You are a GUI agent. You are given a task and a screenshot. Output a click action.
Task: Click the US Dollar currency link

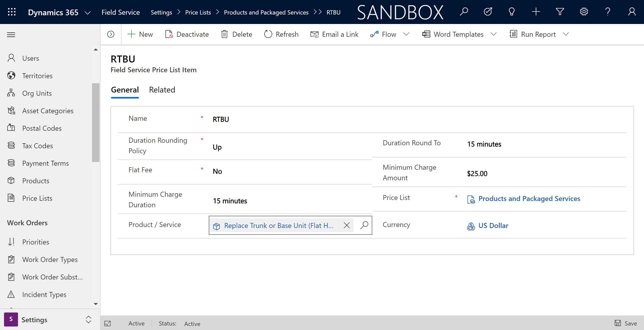pyautogui.click(x=493, y=225)
